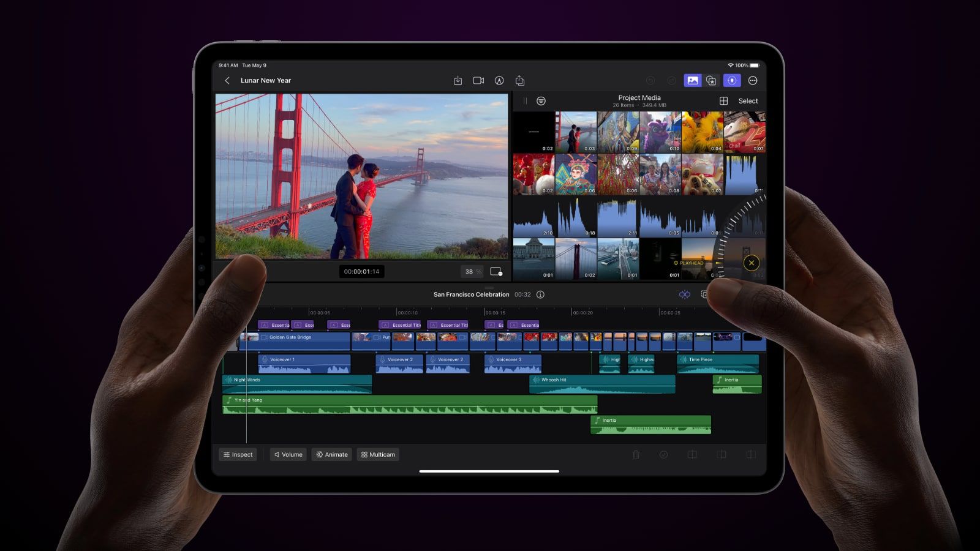Pick the 0:08 women portrait thumbnail
This screenshot has height=551, width=980.
(x=660, y=174)
